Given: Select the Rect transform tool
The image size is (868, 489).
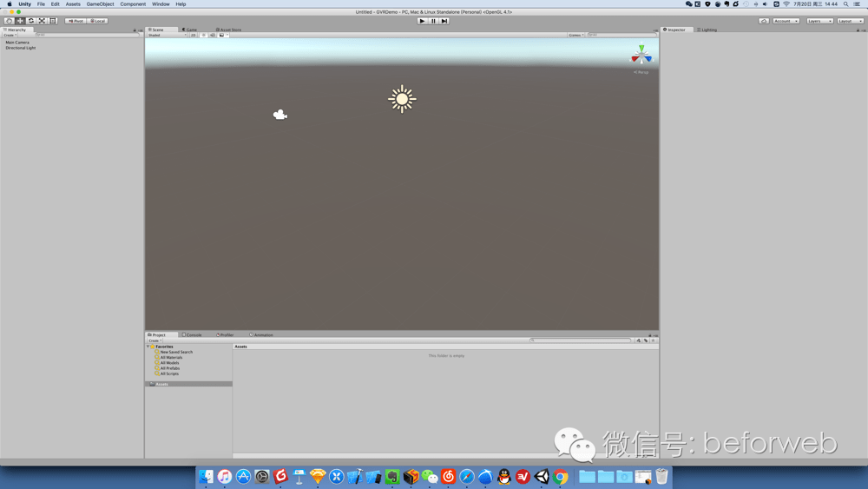Looking at the screenshot, I should click(53, 21).
